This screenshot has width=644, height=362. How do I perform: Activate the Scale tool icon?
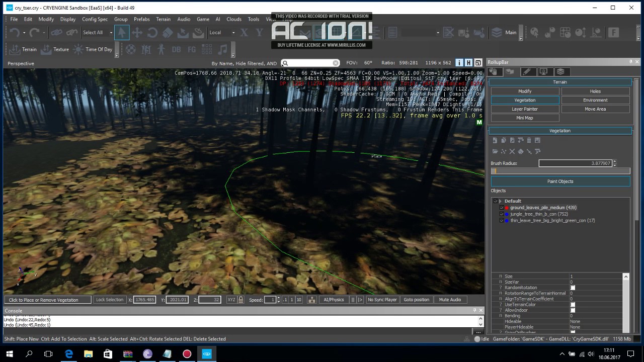[168, 33]
